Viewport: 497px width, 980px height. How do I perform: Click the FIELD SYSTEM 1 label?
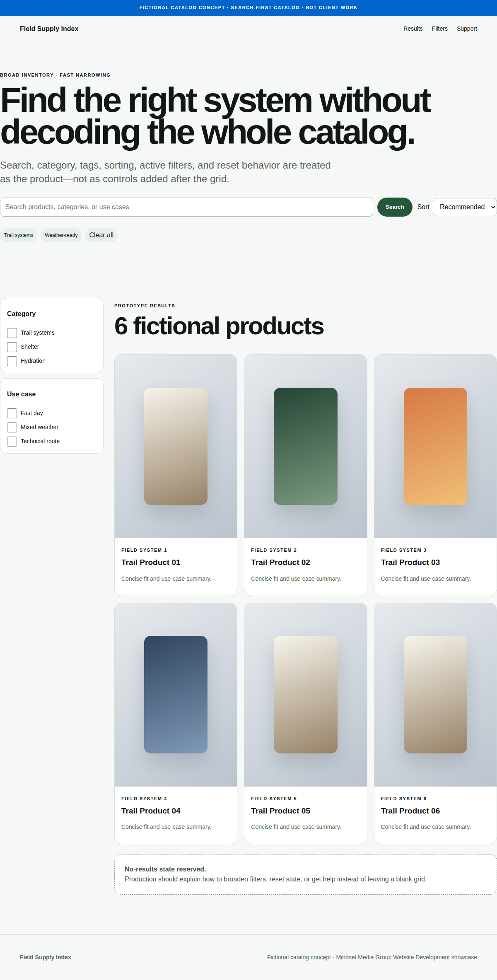144,550
